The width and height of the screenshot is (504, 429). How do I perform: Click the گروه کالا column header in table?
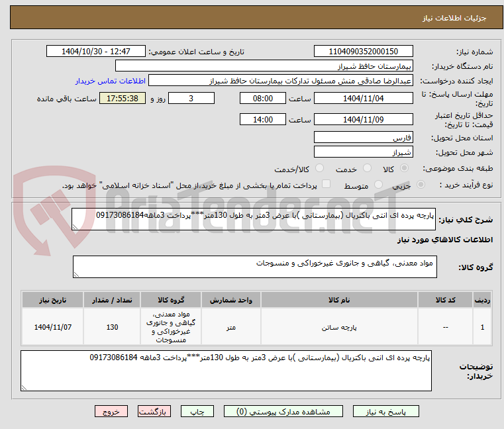[x=171, y=300]
